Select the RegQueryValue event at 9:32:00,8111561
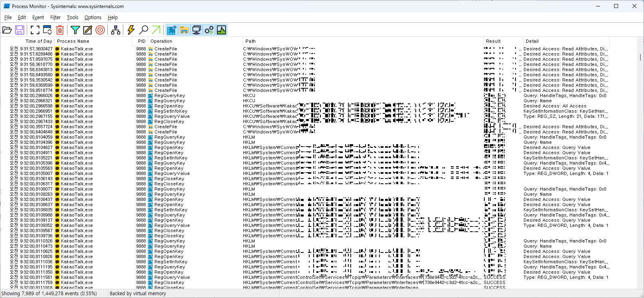The height and width of the screenshot is (298, 644). [x=305, y=277]
